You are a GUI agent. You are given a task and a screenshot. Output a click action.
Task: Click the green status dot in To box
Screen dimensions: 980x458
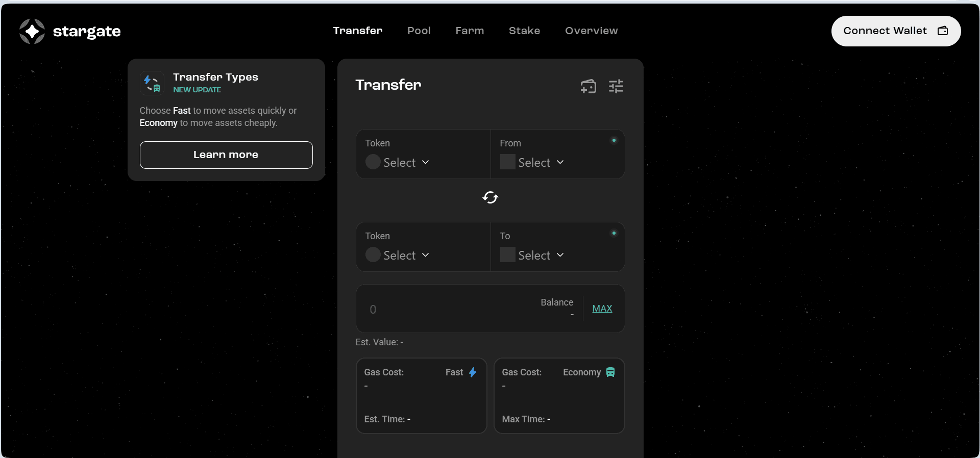tap(614, 233)
